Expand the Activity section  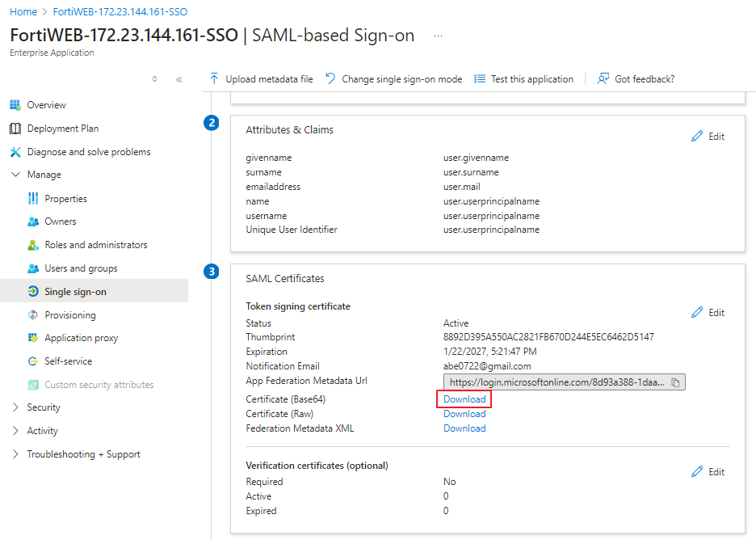pos(15,431)
